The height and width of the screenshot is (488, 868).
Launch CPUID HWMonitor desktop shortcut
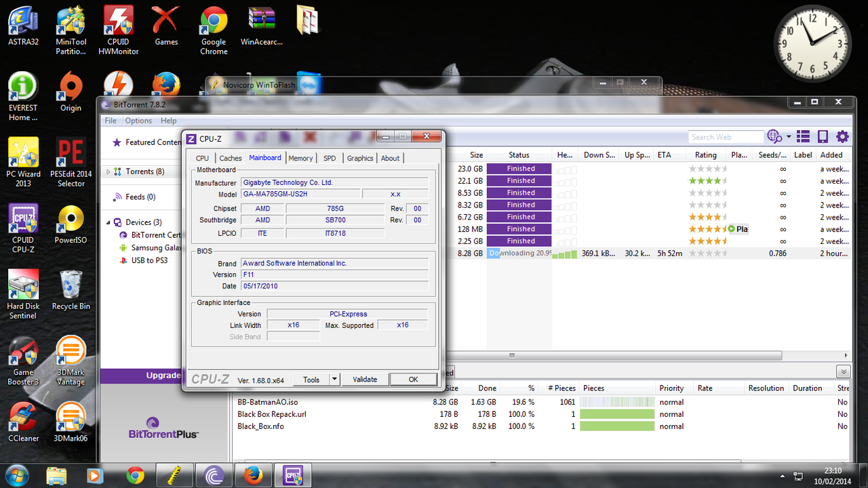click(x=118, y=30)
